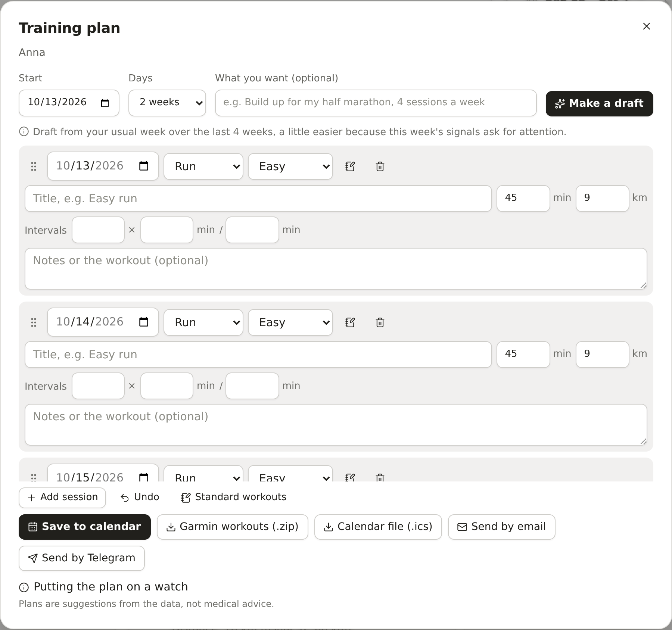This screenshot has height=630, width=672.
Task: Click Make a draft button
Action: click(x=599, y=104)
